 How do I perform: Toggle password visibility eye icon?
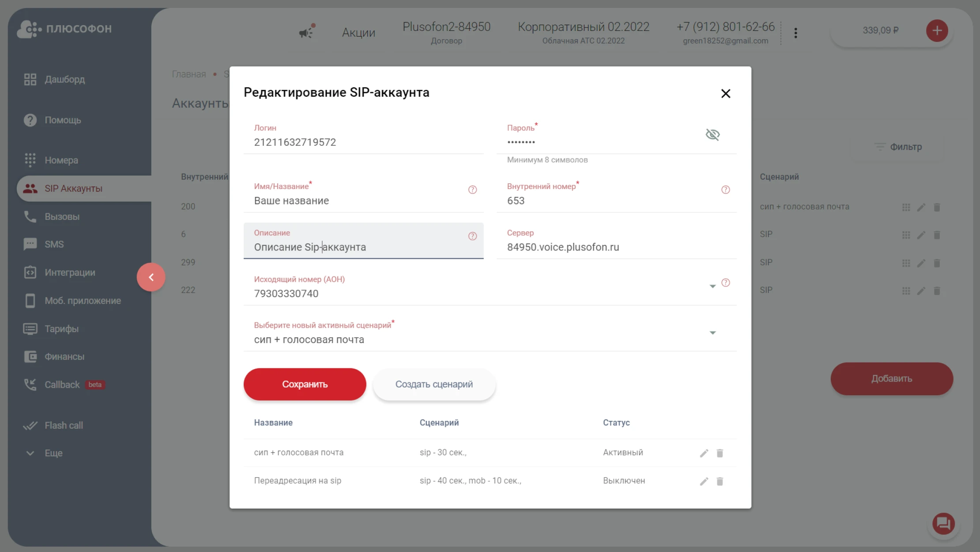pyautogui.click(x=712, y=135)
